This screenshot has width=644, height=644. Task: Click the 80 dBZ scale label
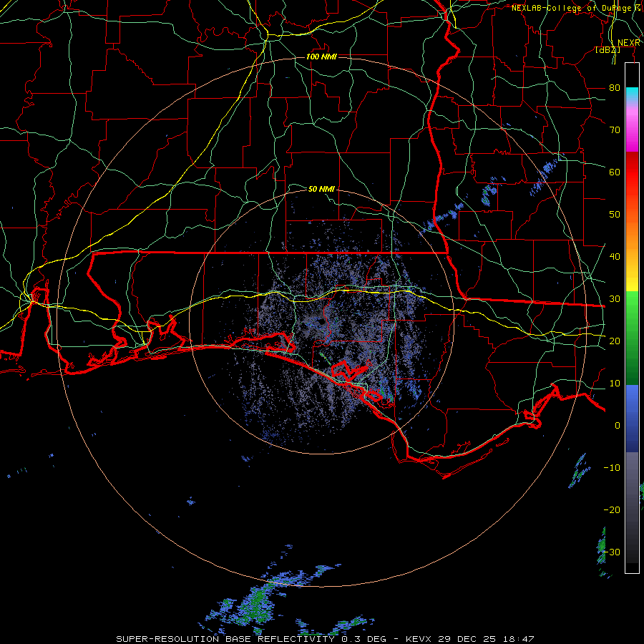(x=615, y=87)
